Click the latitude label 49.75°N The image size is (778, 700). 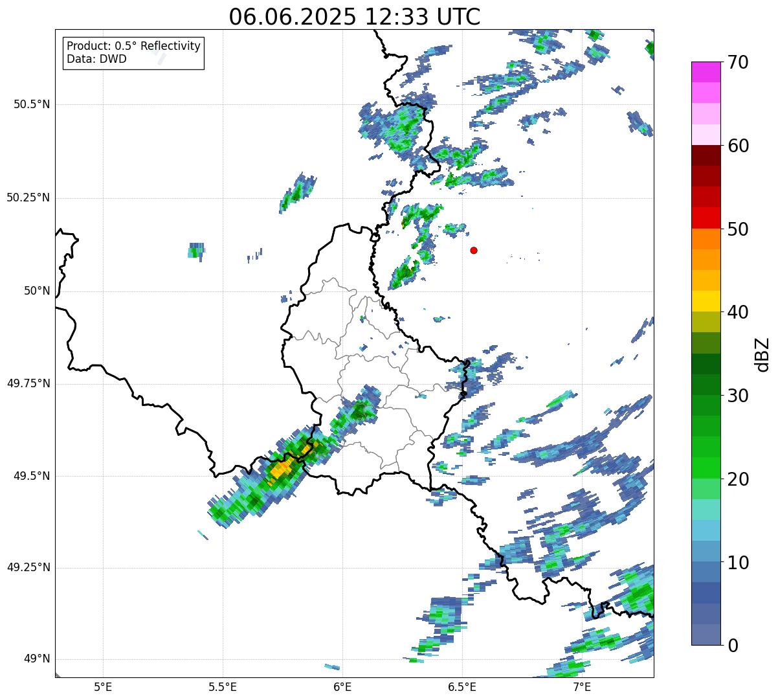[x=28, y=383]
